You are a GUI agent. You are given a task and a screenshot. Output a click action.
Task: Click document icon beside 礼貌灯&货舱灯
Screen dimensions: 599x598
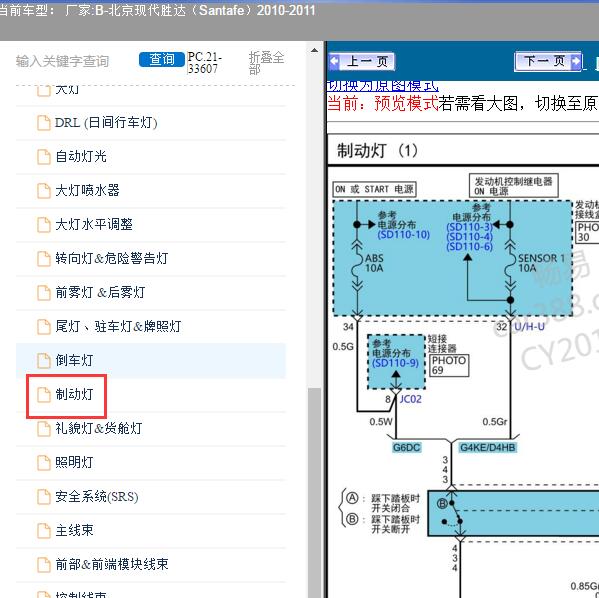[x=44, y=429]
